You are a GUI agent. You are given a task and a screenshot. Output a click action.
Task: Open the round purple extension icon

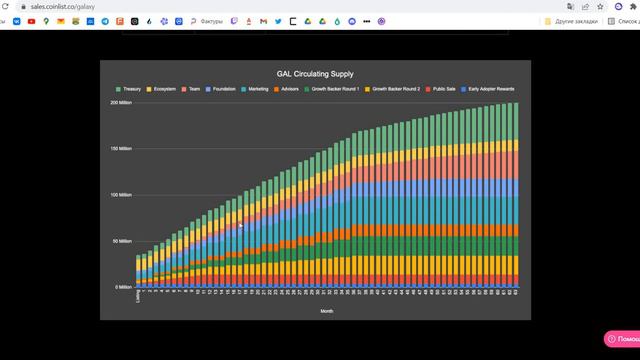click(618, 7)
